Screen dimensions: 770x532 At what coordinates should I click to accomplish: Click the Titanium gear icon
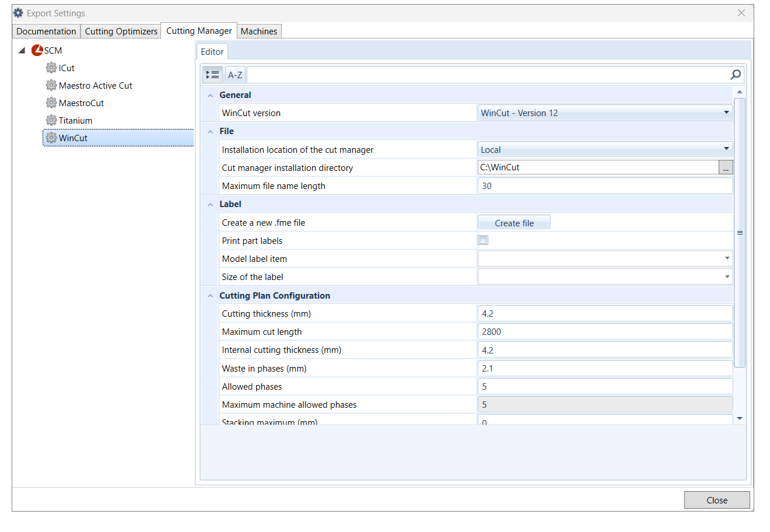point(51,120)
